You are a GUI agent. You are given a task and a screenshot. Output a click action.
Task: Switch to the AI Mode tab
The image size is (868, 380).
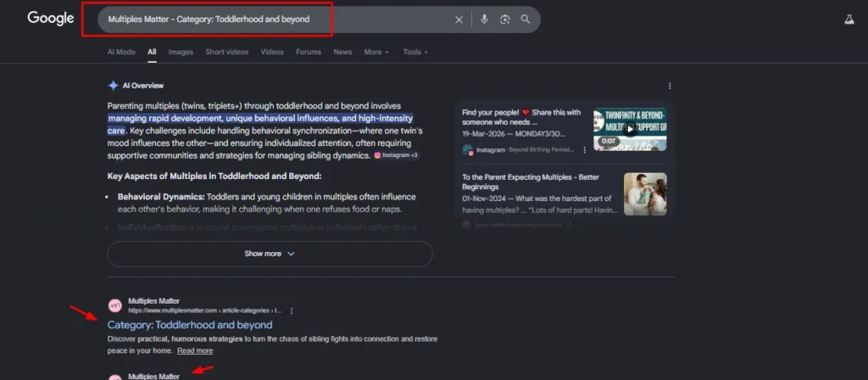click(121, 52)
